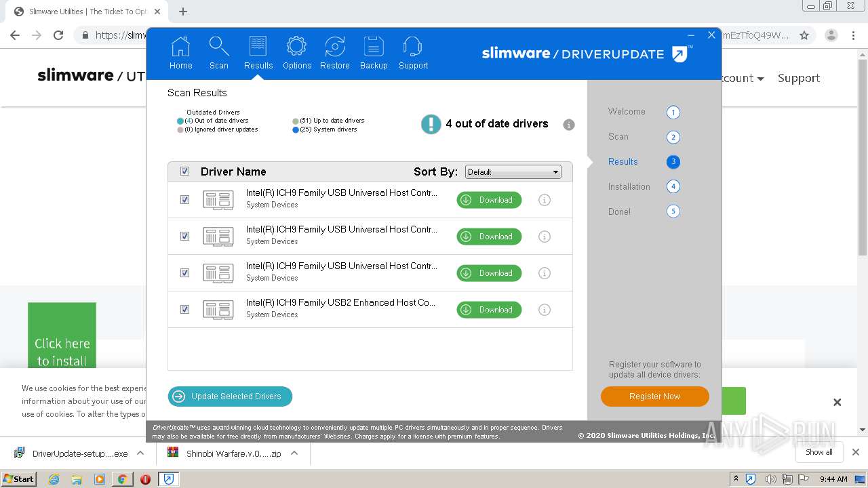
Task: Download the second ICH9 USB Universal Host driver
Action: (489, 237)
